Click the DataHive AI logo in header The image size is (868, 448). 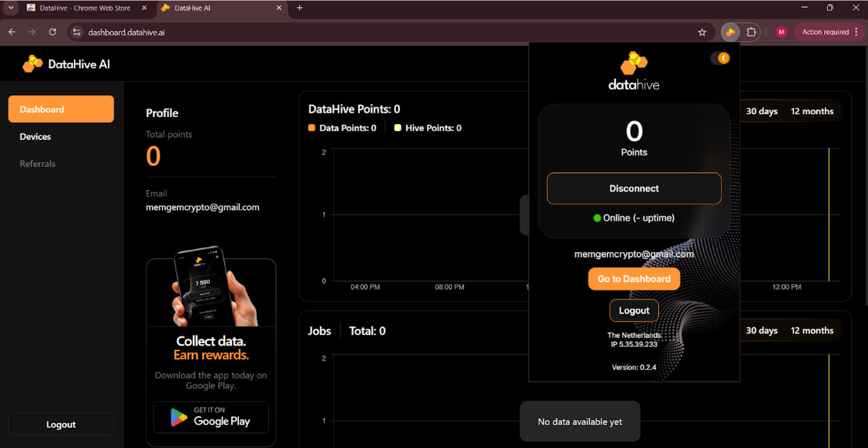66,64
